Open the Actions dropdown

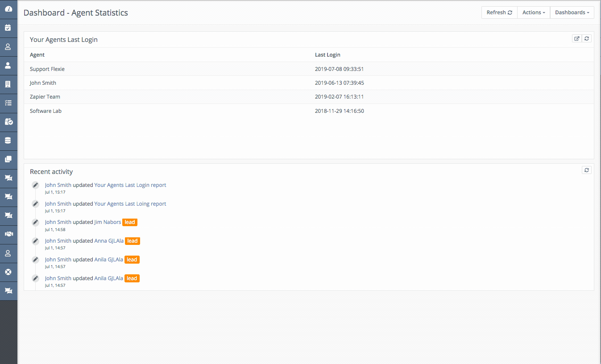coord(534,12)
